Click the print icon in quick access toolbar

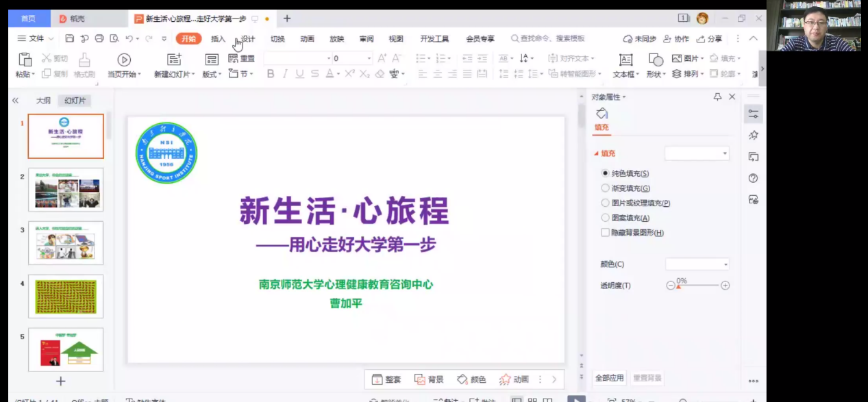(x=99, y=38)
